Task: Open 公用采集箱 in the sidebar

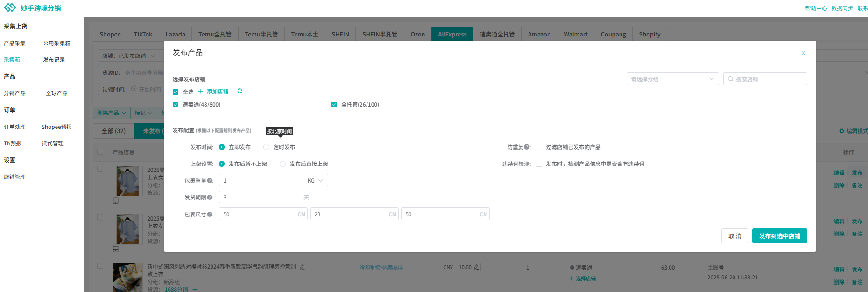Action: click(x=57, y=43)
